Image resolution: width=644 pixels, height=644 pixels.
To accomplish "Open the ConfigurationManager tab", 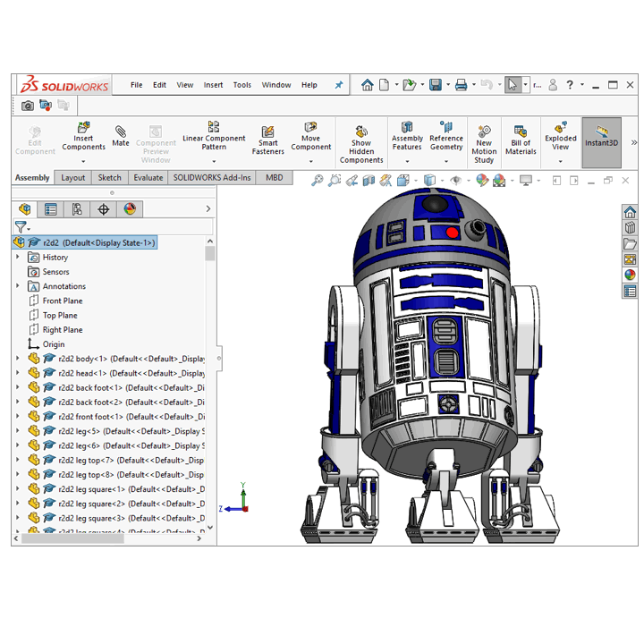I will pyautogui.click(x=77, y=209).
